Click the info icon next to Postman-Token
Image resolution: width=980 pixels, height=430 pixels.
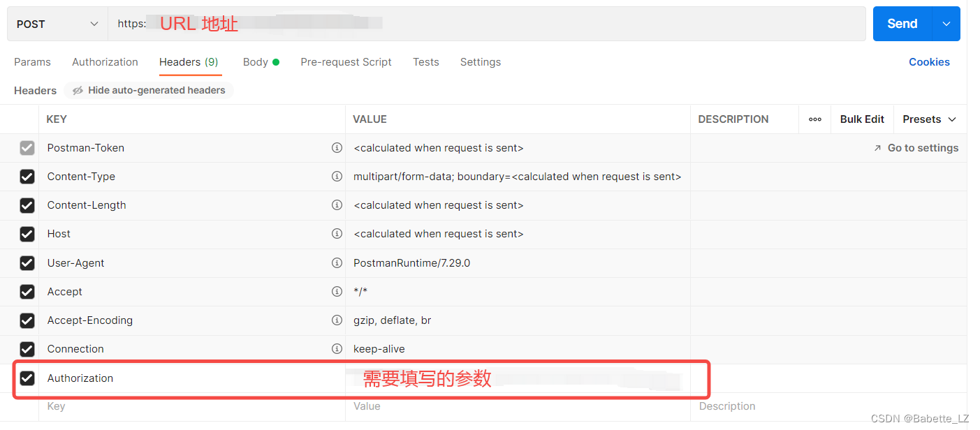tap(337, 147)
